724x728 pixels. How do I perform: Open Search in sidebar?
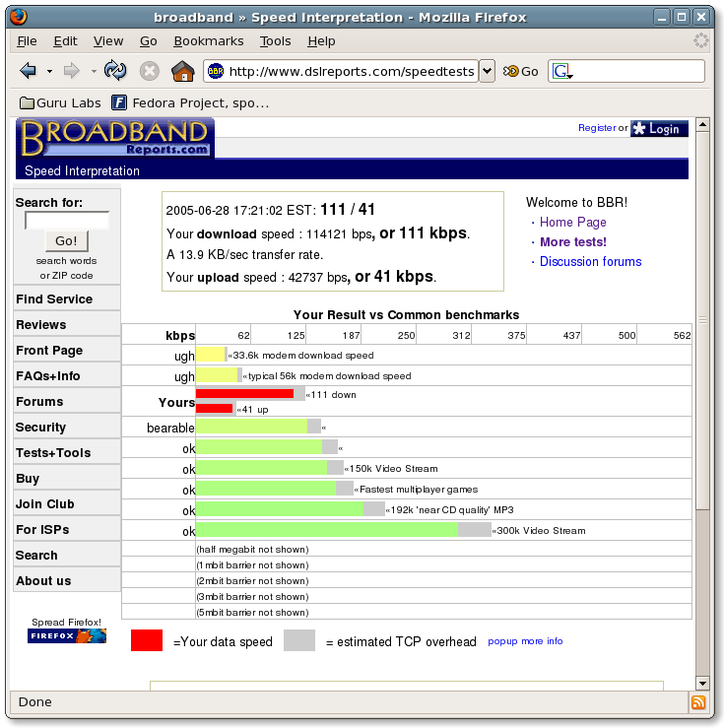[67, 555]
